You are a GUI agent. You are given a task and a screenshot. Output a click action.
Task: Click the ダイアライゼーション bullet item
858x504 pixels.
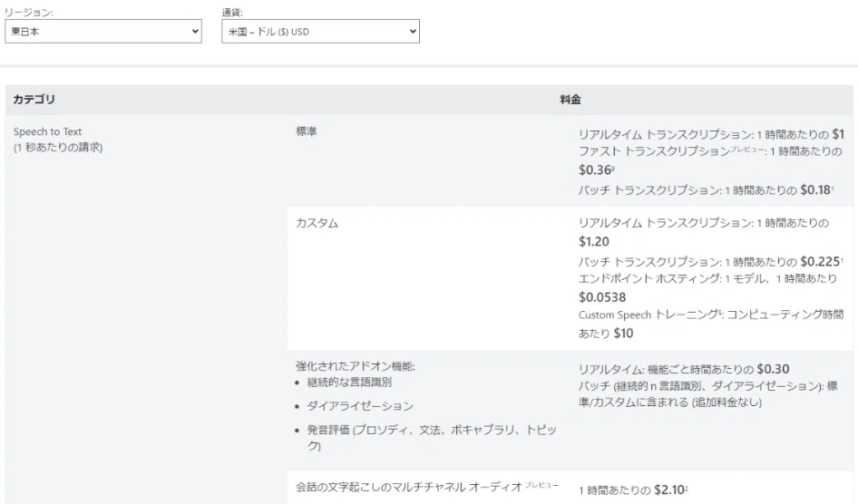360,406
